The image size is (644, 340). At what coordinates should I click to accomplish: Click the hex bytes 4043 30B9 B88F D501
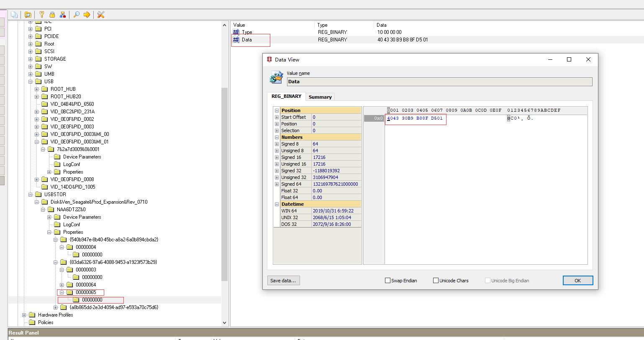coord(415,118)
